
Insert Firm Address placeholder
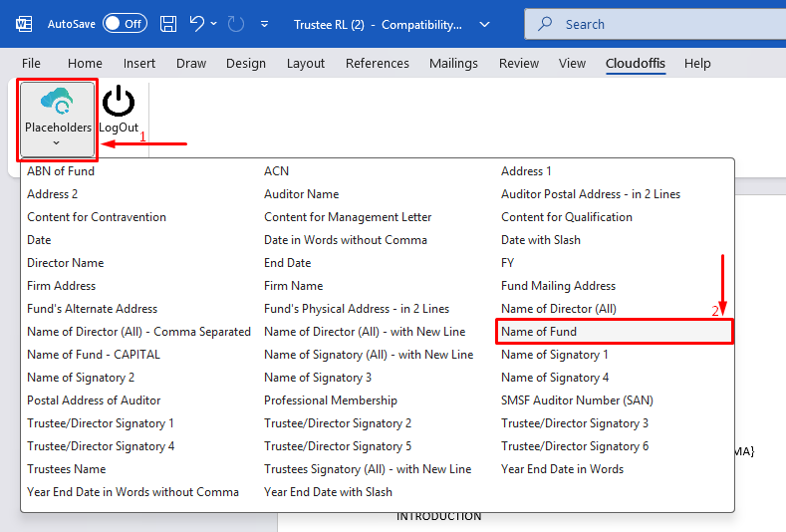[x=61, y=286]
